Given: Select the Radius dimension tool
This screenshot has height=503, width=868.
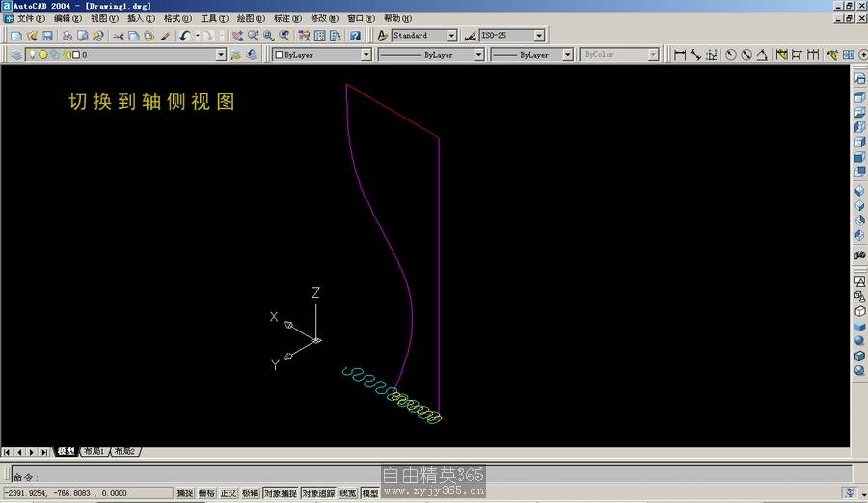Looking at the screenshot, I should [730, 55].
